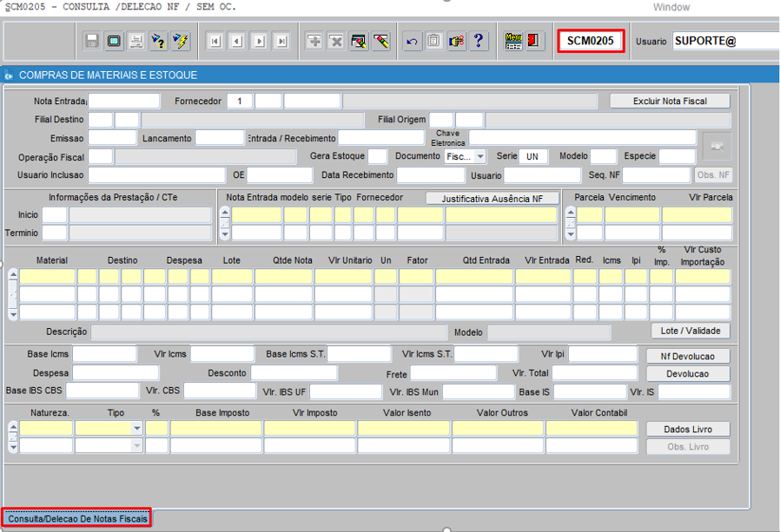Click the Undo arrow icon
Screen dimensions: 780x532
click(412, 41)
